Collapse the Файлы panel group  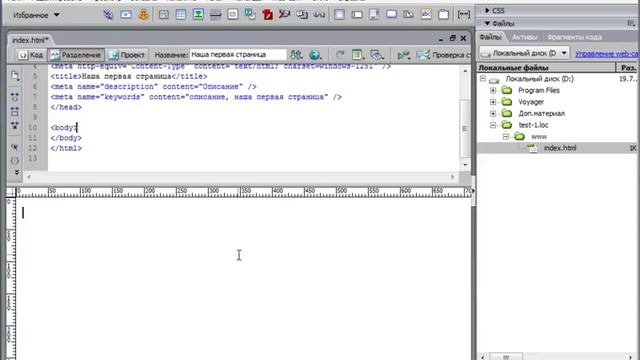click(x=487, y=24)
